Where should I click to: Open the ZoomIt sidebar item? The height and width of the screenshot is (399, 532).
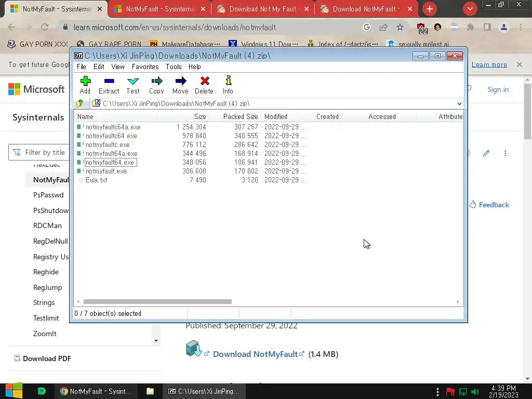click(x=45, y=334)
